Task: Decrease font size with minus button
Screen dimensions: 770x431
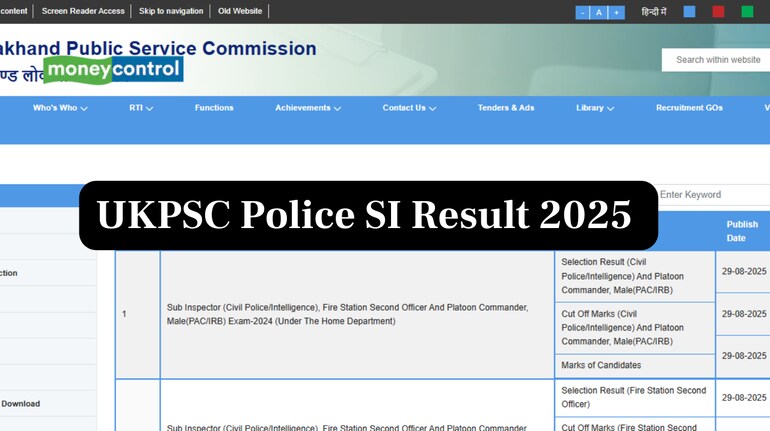Action: click(582, 12)
